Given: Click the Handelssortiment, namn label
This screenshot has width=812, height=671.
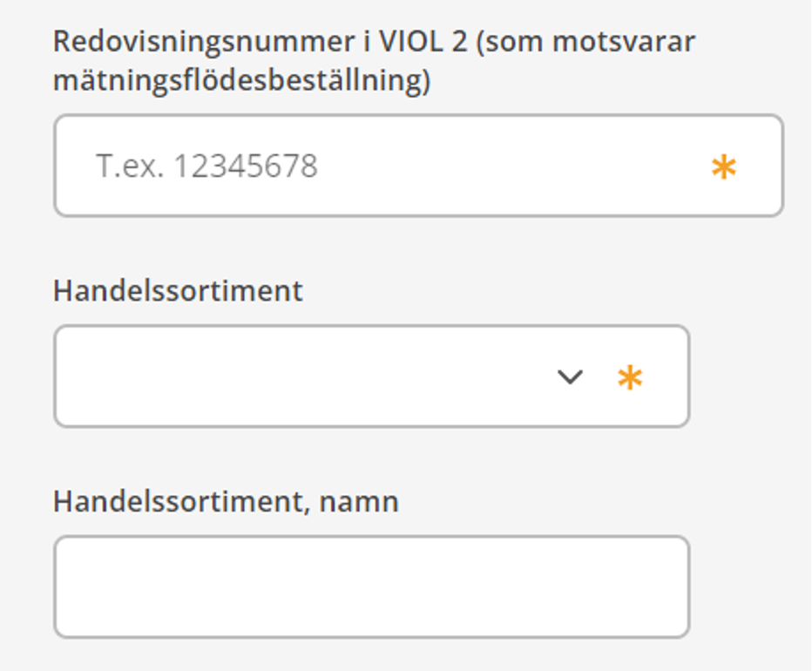Looking at the screenshot, I should (226, 501).
